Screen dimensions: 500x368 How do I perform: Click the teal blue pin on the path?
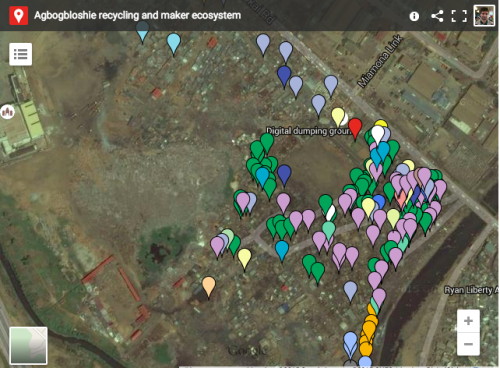click(x=282, y=251)
